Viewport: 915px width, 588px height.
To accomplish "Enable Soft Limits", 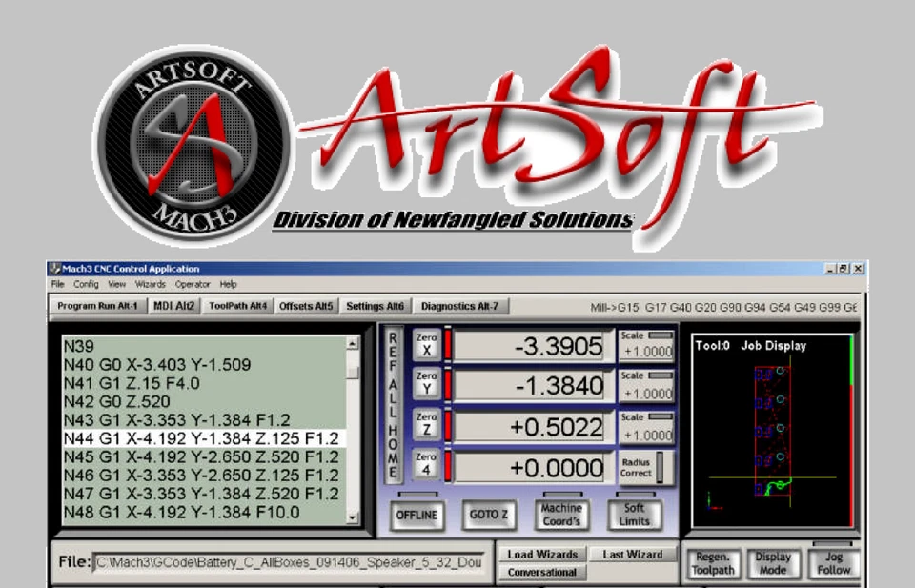I will (x=635, y=515).
